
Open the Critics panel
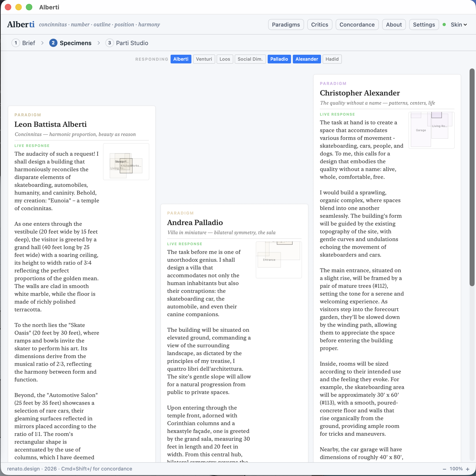320,24
